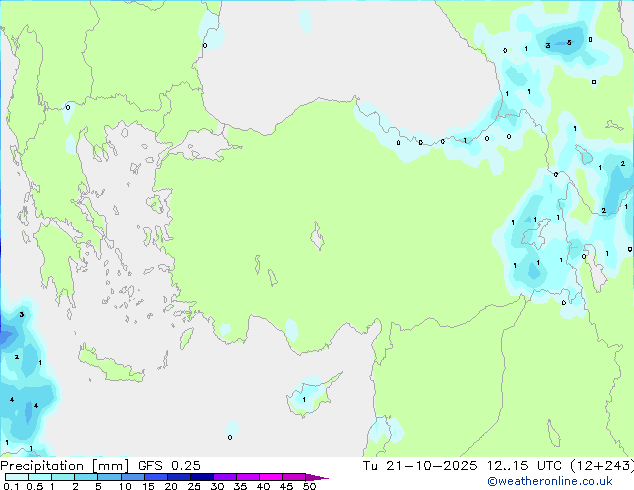Click the "50" legend label
This screenshot has height=490, width=634.
point(309,486)
